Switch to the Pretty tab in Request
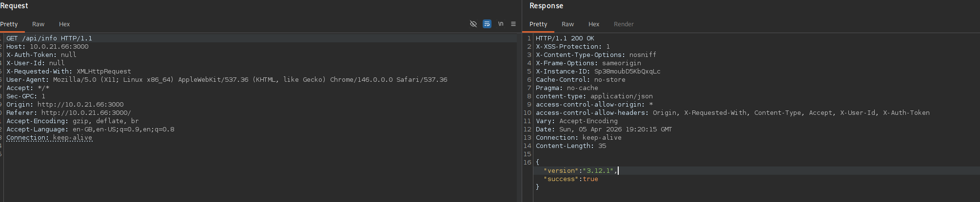Viewport: 980px width, 202px height. click(x=9, y=24)
